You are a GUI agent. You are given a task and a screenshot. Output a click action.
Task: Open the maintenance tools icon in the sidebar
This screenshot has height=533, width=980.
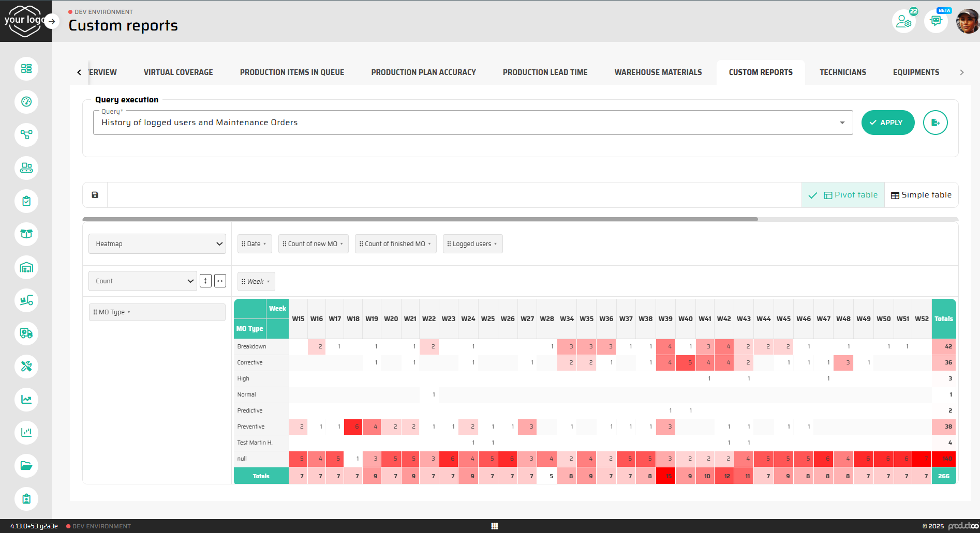point(26,367)
